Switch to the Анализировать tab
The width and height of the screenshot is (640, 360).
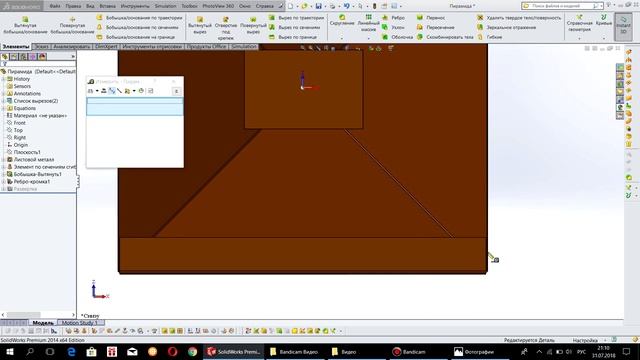tap(71, 47)
